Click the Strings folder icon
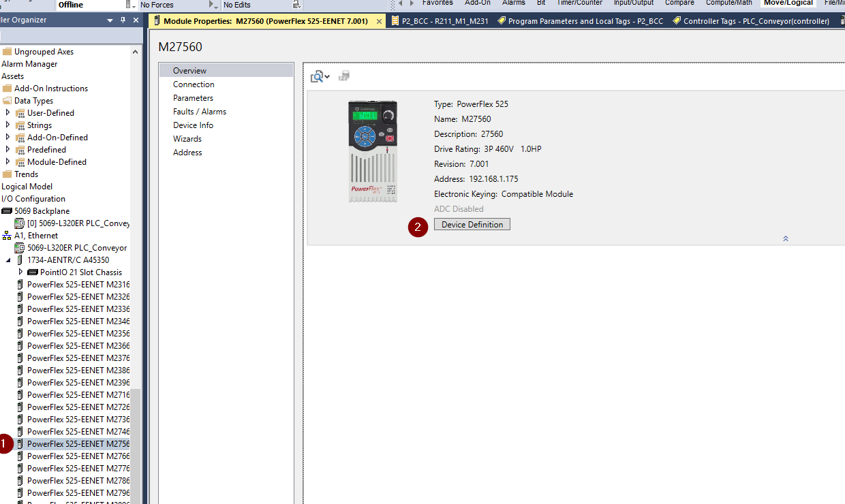The height and width of the screenshot is (504, 845). (20, 125)
